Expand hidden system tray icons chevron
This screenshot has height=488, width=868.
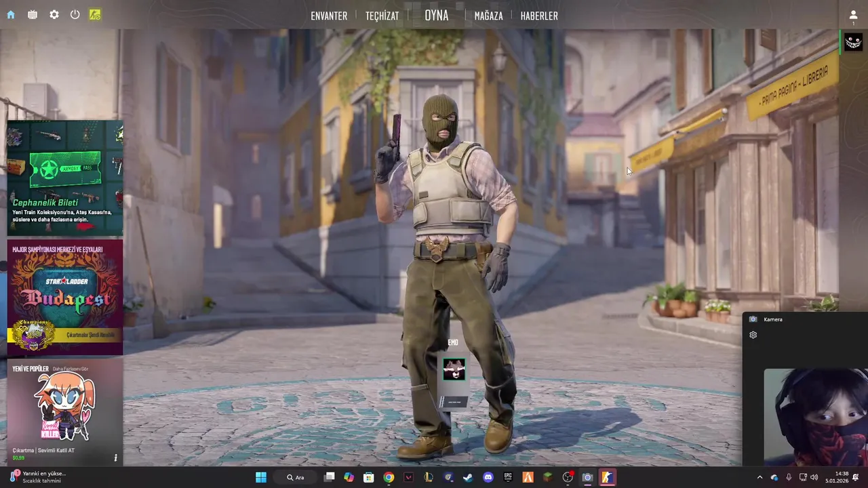click(759, 477)
